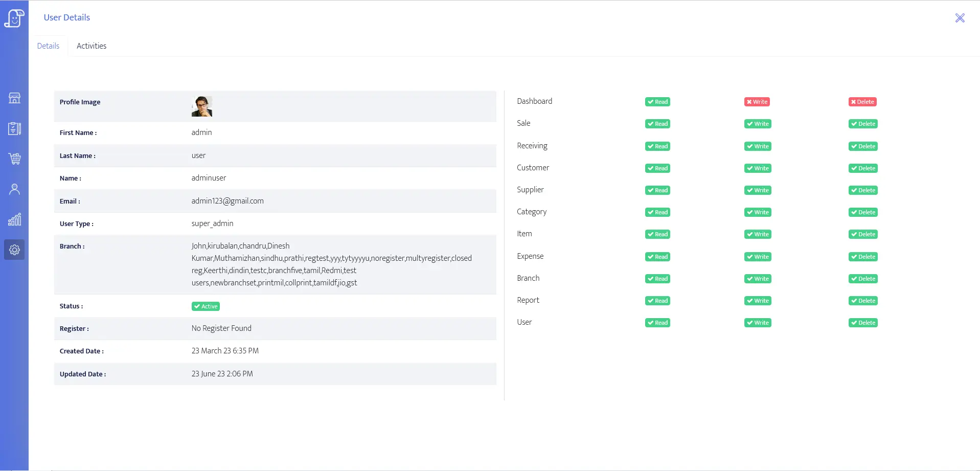This screenshot has height=471, width=980.
Task: Toggle the Dashboard Read permission badge
Action: click(x=657, y=102)
